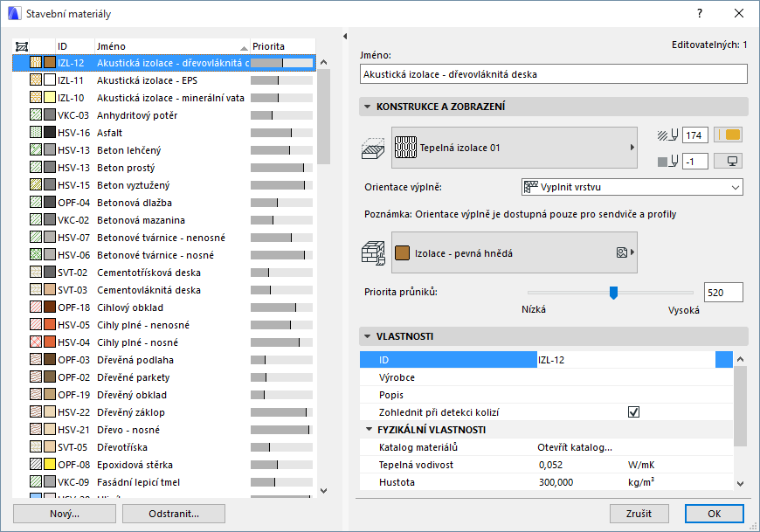
Task: Sort the list by ID column header
Action: (75, 46)
